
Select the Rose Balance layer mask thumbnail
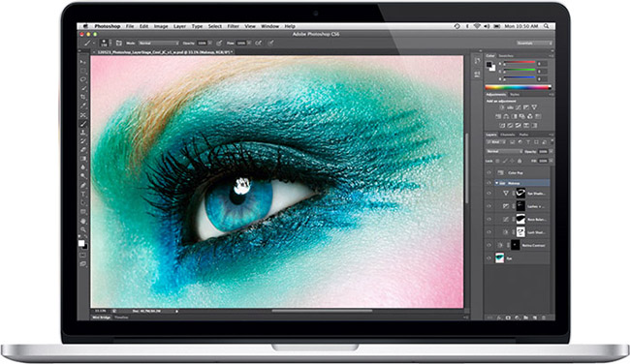[520, 219]
